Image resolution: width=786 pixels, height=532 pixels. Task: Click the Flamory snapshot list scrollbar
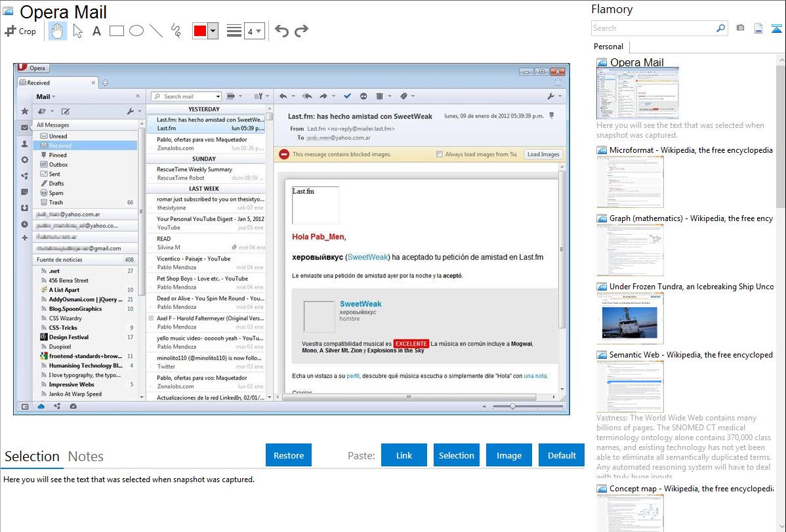(x=781, y=135)
